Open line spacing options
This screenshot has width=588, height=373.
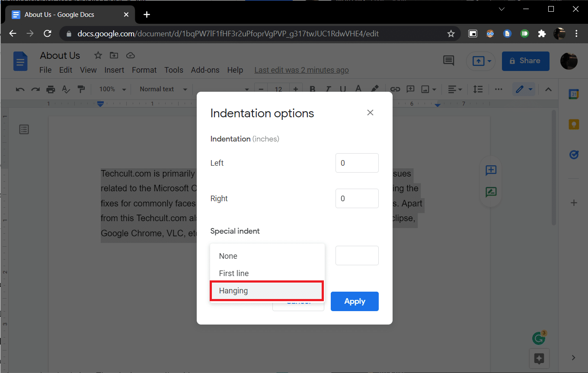pyautogui.click(x=478, y=89)
